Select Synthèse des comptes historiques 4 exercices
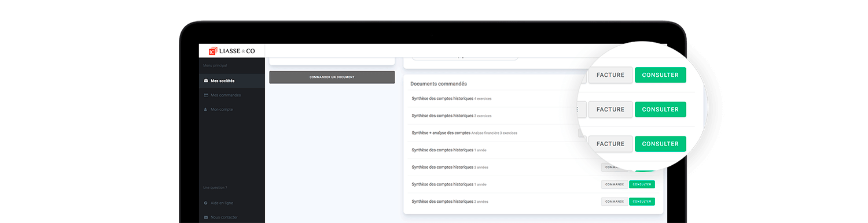868x223 pixels. pyautogui.click(x=451, y=98)
